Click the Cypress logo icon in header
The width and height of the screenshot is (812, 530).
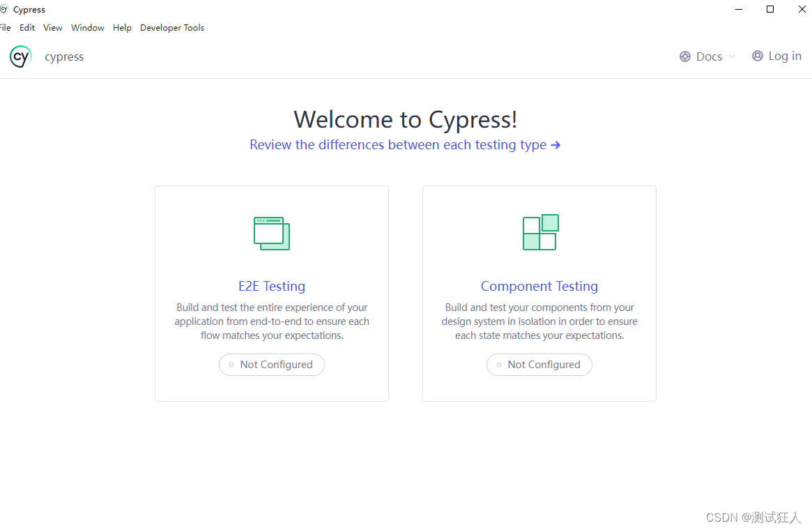[x=21, y=56]
